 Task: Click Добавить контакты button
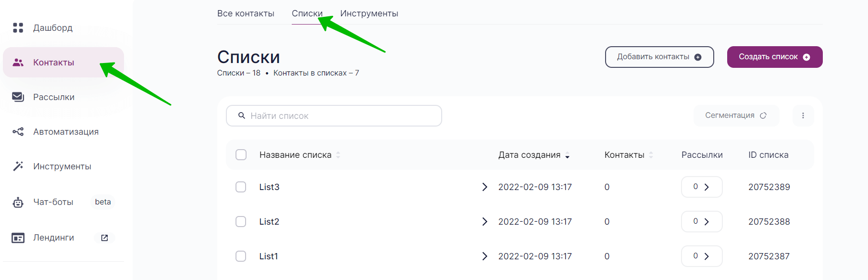coord(659,57)
